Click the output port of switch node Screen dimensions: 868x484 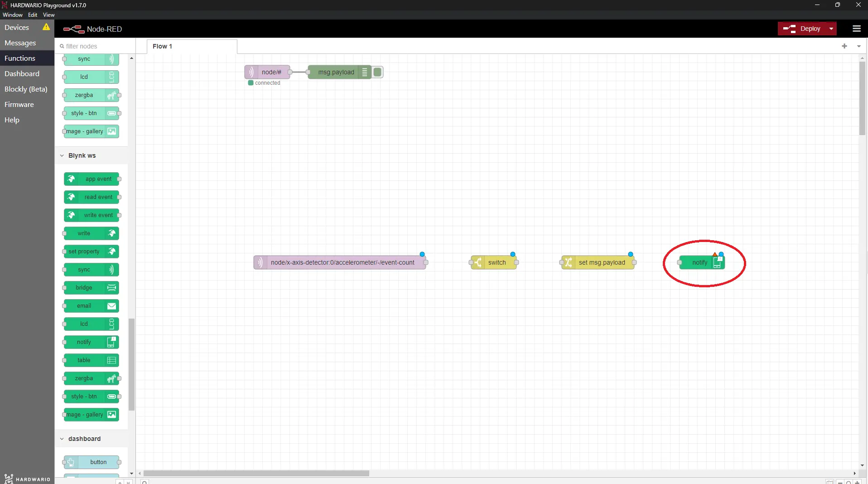tap(516, 262)
